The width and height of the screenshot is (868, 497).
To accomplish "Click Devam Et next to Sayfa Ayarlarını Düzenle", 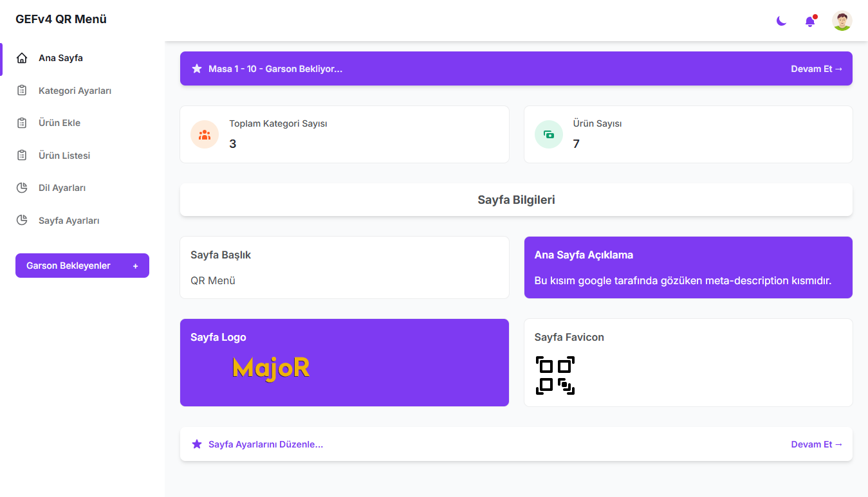I will tap(816, 444).
